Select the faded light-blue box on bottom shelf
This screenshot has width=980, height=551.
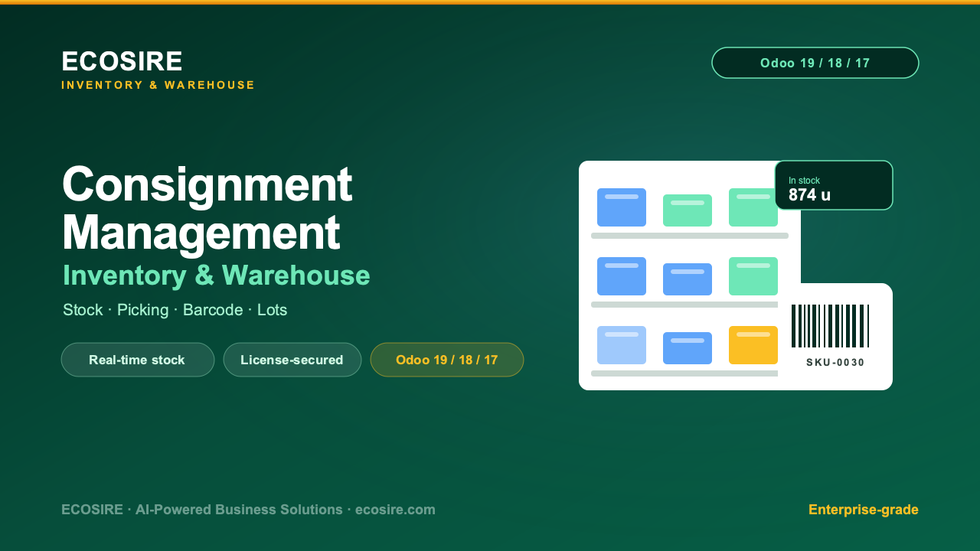click(622, 345)
